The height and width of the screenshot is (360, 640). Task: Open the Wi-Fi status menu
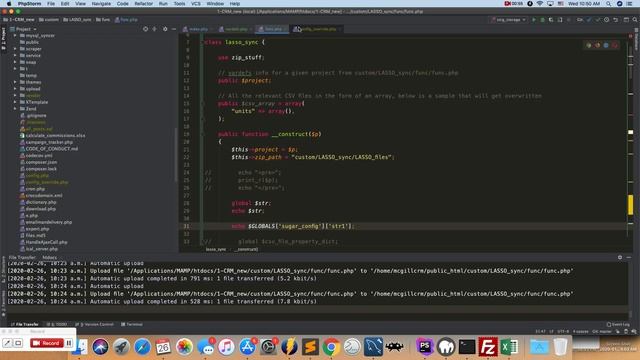point(540,4)
